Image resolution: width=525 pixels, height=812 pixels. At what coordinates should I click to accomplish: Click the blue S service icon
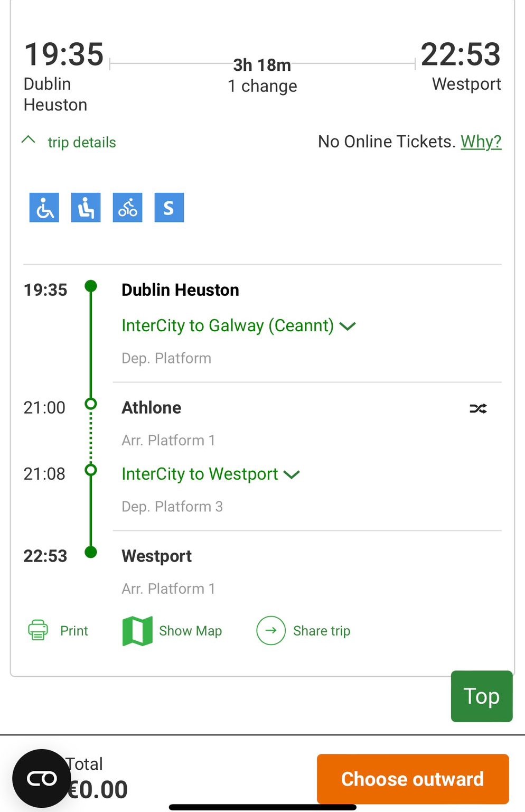coord(169,208)
